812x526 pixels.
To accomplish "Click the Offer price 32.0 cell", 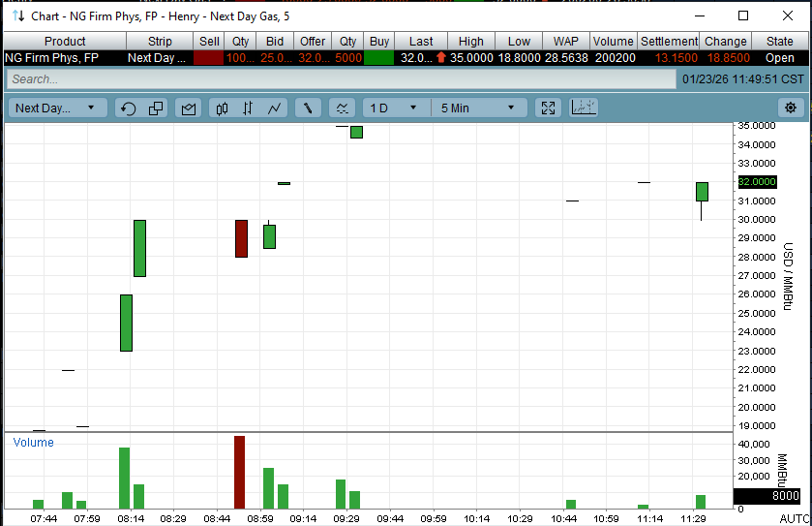I will point(313,57).
